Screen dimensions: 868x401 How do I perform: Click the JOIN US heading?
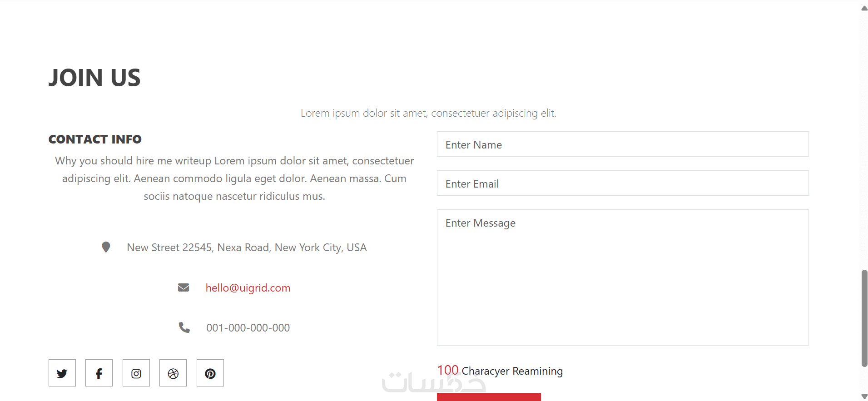click(94, 78)
